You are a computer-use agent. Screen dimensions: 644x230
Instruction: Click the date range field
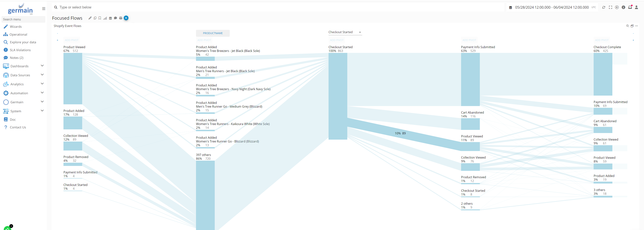[552, 7]
